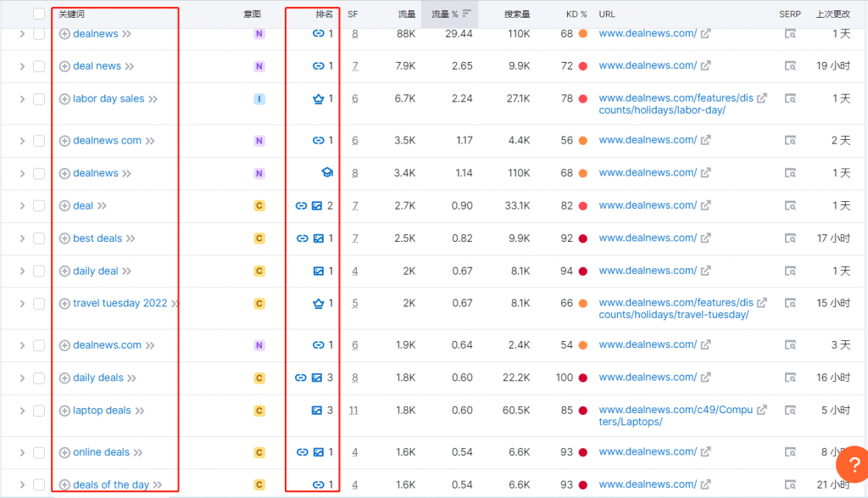Click the SERP icon for "daily deals"

point(790,378)
